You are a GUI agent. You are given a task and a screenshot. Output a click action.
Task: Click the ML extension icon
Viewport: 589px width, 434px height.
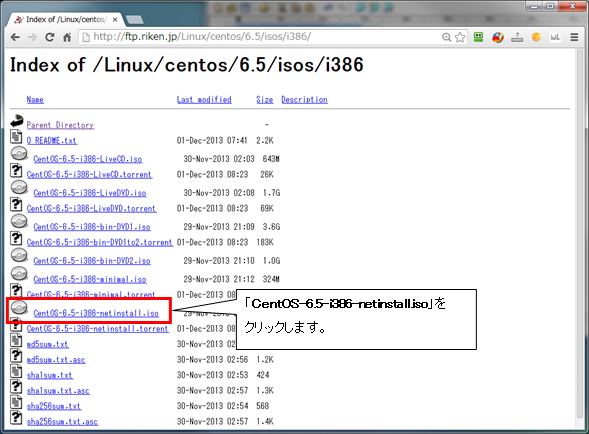(x=555, y=37)
